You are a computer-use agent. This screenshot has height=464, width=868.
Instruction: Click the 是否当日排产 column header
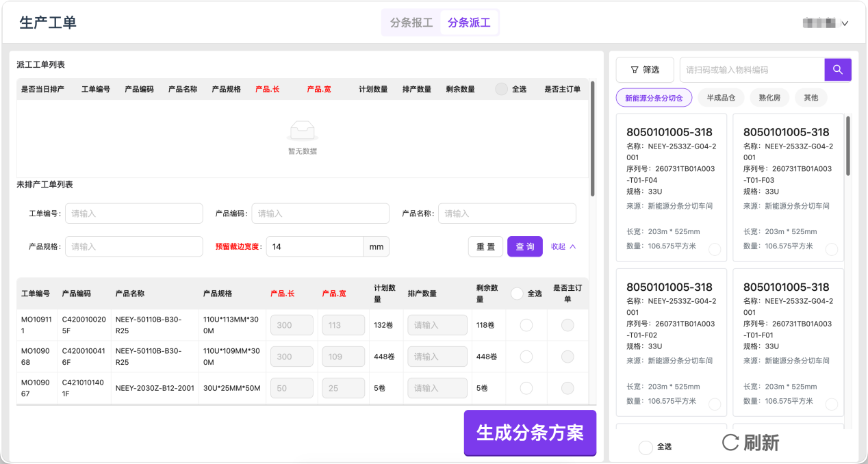tap(42, 89)
